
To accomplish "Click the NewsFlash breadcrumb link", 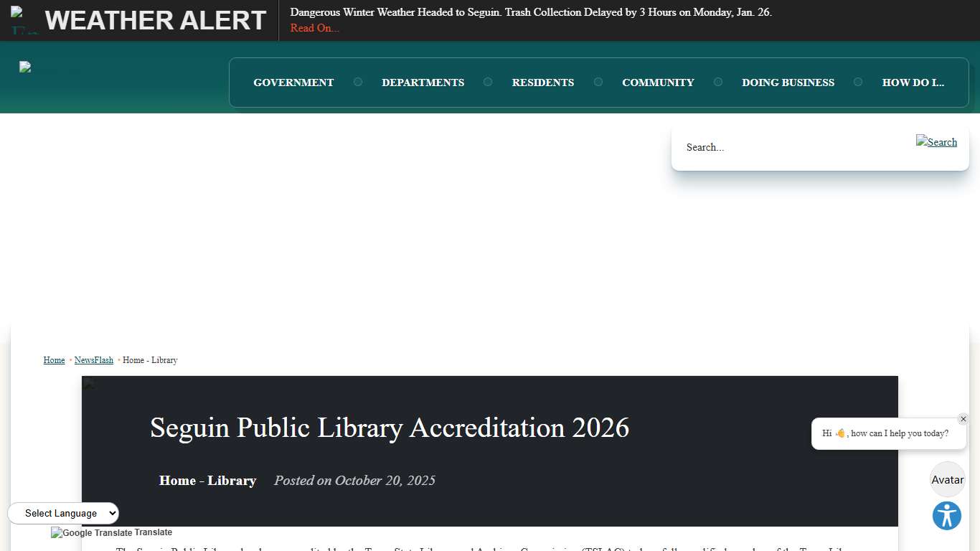I will coord(93,359).
